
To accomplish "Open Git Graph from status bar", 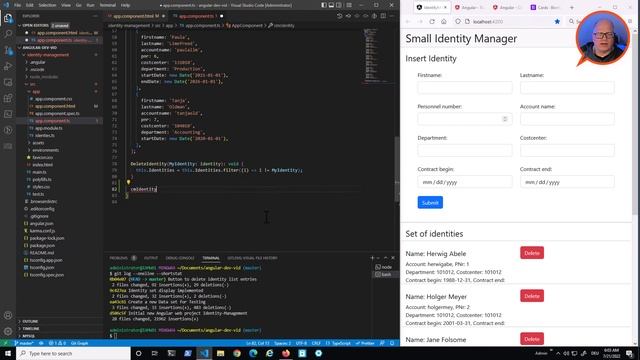I will click(x=80, y=343).
